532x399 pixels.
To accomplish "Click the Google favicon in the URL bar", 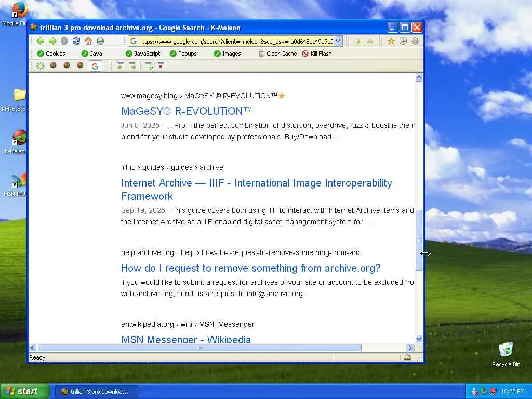I will [134, 42].
